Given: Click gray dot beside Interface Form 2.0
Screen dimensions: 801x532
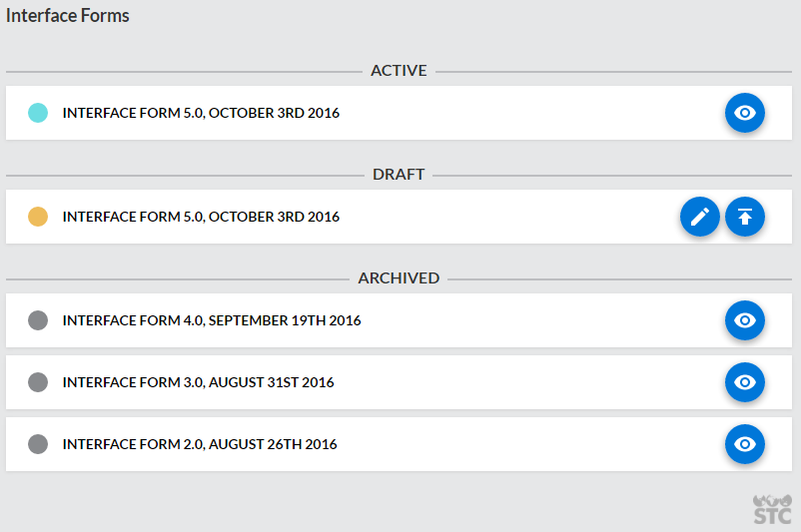Looking at the screenshot, I should [x=38, y=444].
